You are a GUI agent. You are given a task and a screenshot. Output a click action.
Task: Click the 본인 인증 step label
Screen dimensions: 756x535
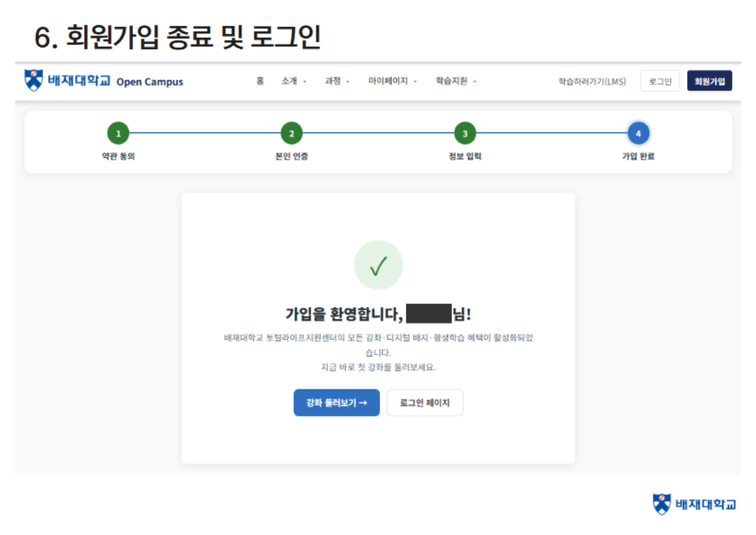tap(292, 157)
